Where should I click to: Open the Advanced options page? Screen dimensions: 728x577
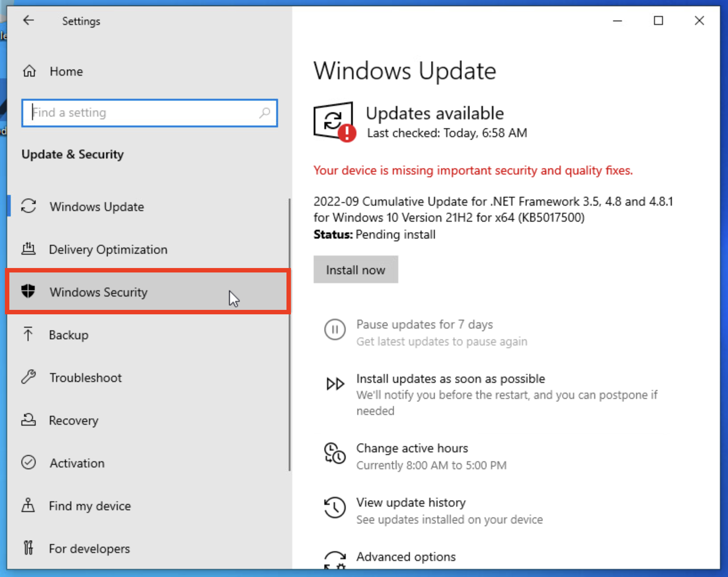[x=405, y=557]
